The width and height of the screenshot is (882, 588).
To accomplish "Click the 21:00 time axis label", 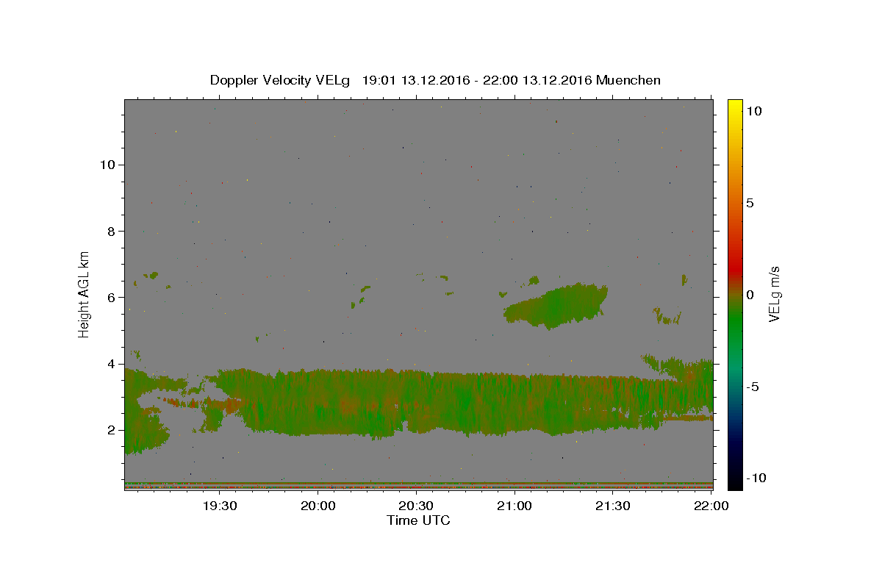I will [x=514, y=506].
